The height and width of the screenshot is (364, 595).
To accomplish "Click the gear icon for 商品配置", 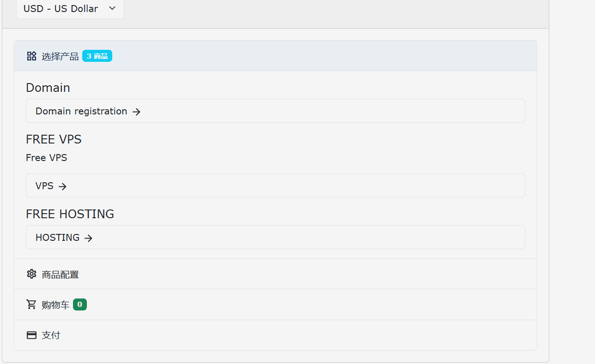I will [31, 274].
